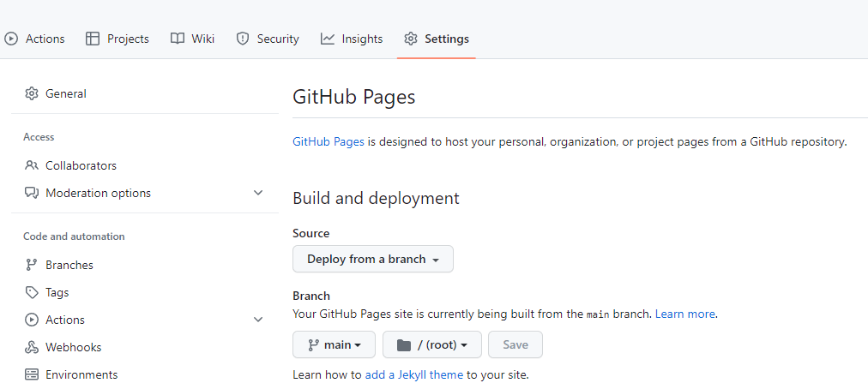Open the Wiki tab
The image size is (868, 389).
coord(193,39)
